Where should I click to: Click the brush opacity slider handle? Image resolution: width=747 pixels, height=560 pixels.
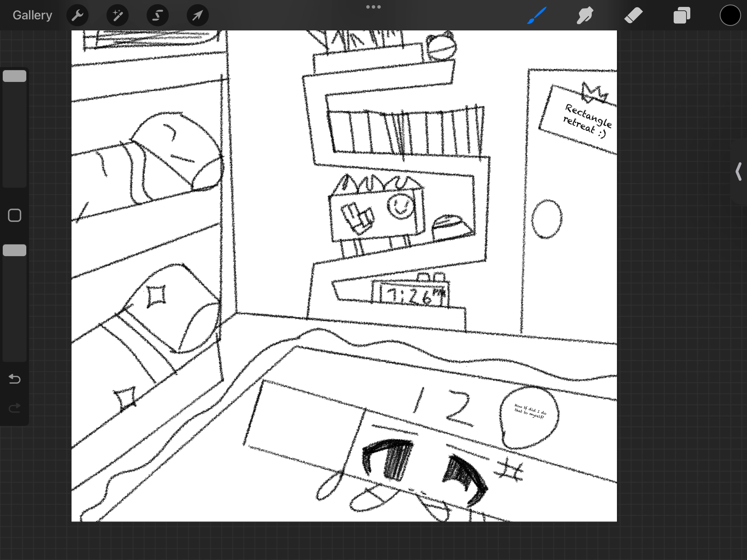15,250
